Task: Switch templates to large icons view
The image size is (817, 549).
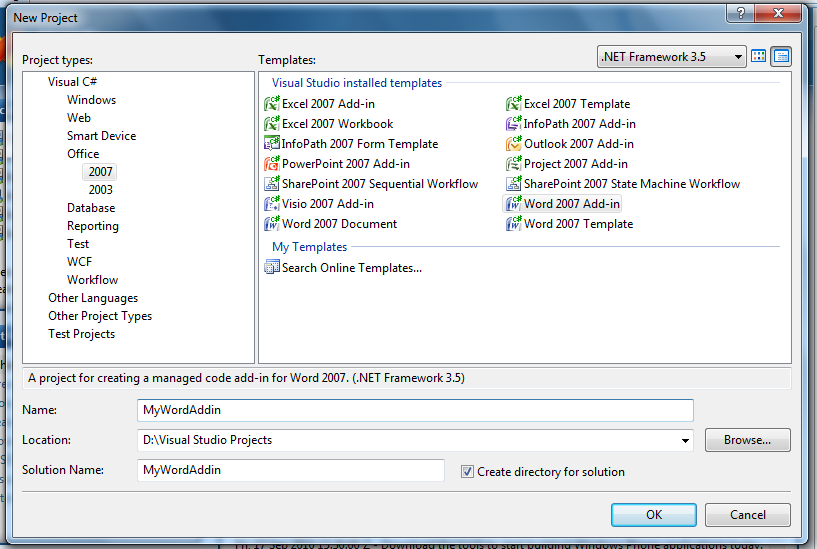Action: pos(759,56)
